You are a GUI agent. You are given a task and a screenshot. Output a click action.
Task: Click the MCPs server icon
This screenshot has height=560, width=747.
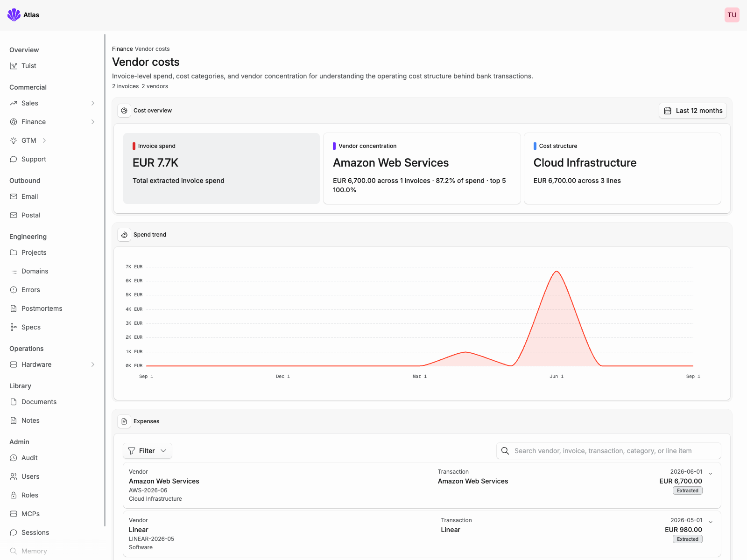coord(14,514)
